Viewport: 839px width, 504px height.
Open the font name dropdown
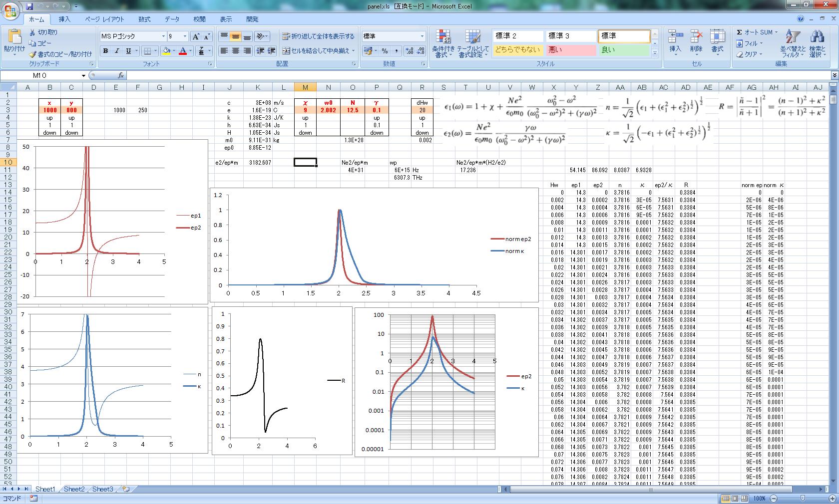[163, 36]
